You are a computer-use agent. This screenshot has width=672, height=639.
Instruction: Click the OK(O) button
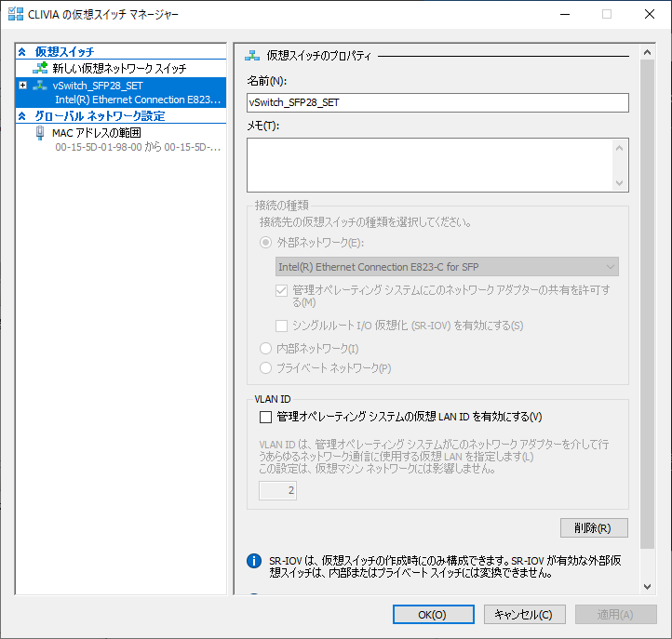tap(434, 615)
